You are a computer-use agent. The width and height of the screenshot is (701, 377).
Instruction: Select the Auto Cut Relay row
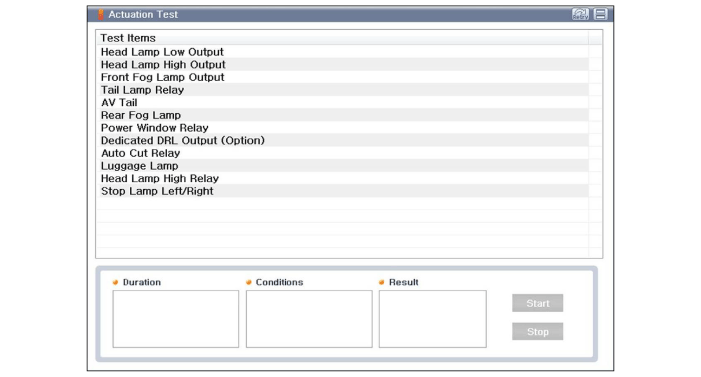(342, 153)
